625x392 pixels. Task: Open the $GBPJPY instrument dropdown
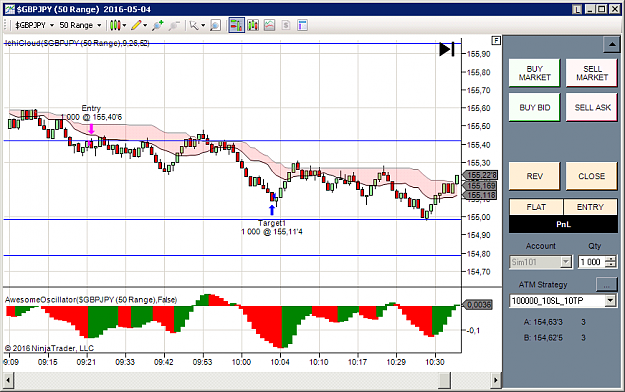[34, 26]
